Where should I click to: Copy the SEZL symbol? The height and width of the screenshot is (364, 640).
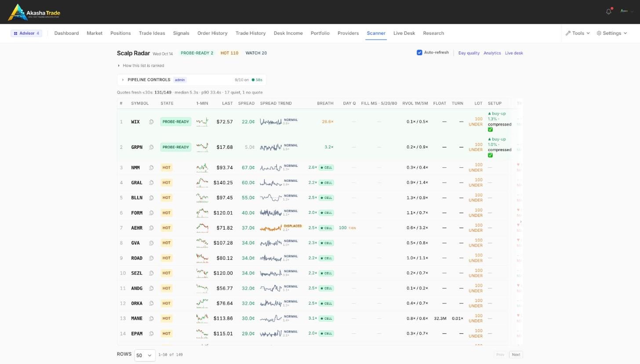coord(151,273)
